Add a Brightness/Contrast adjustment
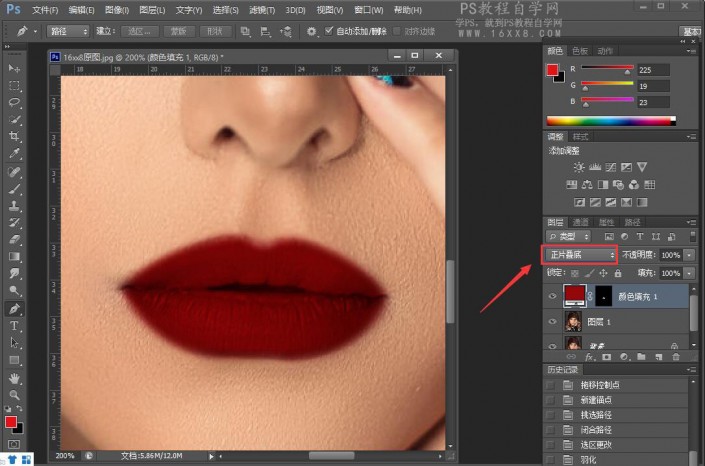 (x=579, y=167)
